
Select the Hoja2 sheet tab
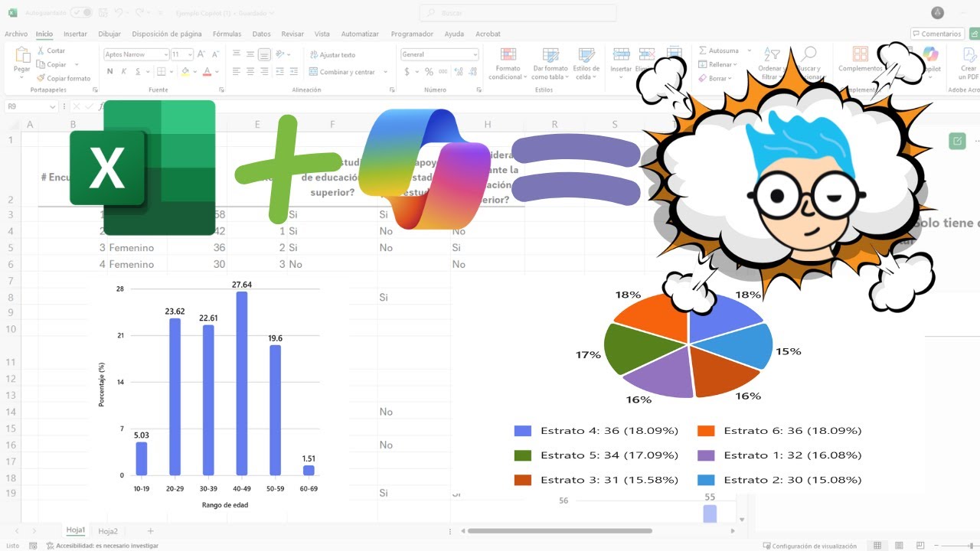tap(108, 530)
